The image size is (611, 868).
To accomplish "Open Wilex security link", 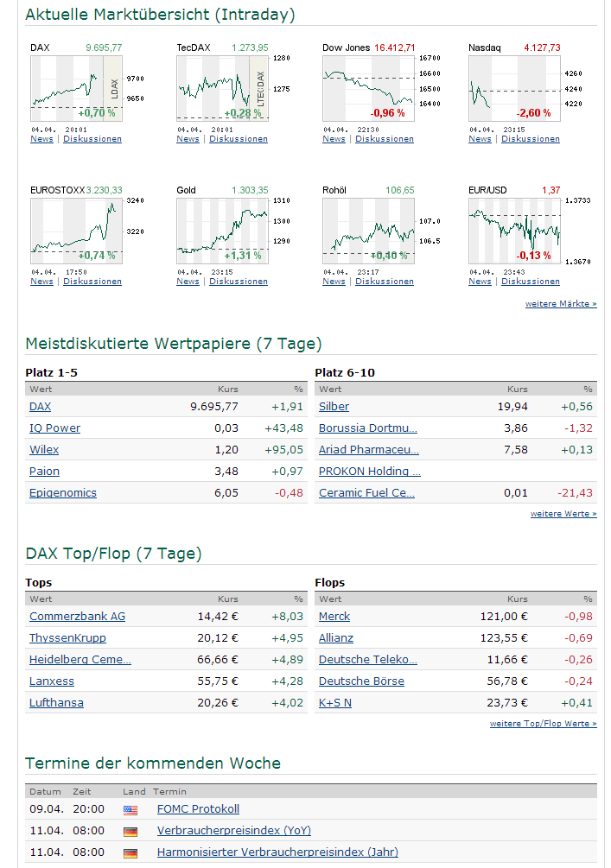I will pyautogui.click(x=44, y=449).
